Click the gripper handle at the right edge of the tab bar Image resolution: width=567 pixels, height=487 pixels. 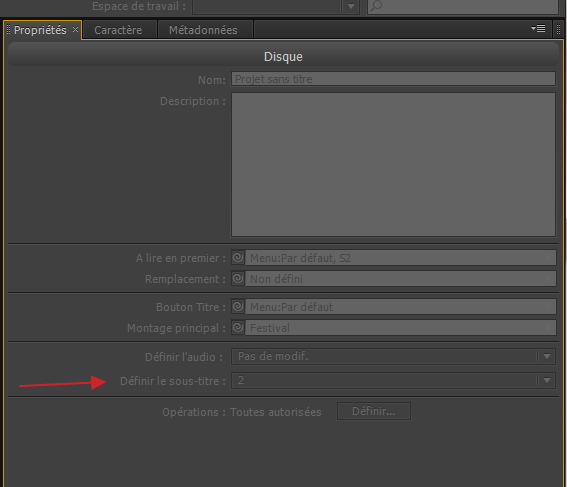click(x=558, y=29)
